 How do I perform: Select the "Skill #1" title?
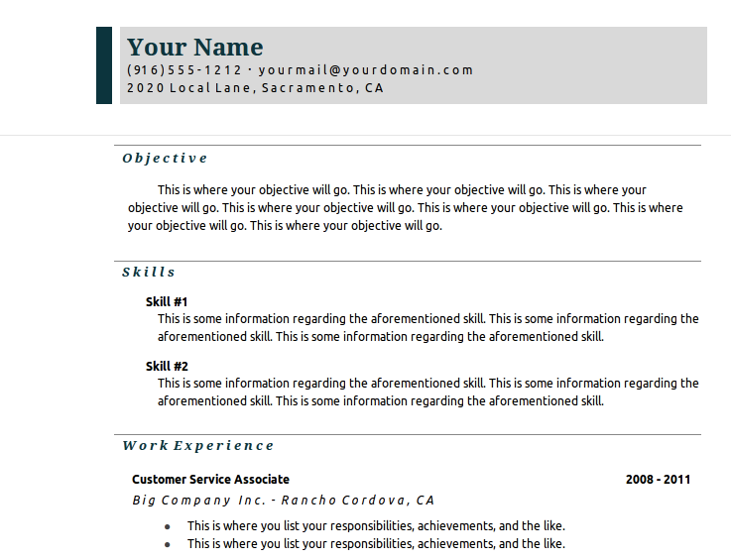point(167,301)
